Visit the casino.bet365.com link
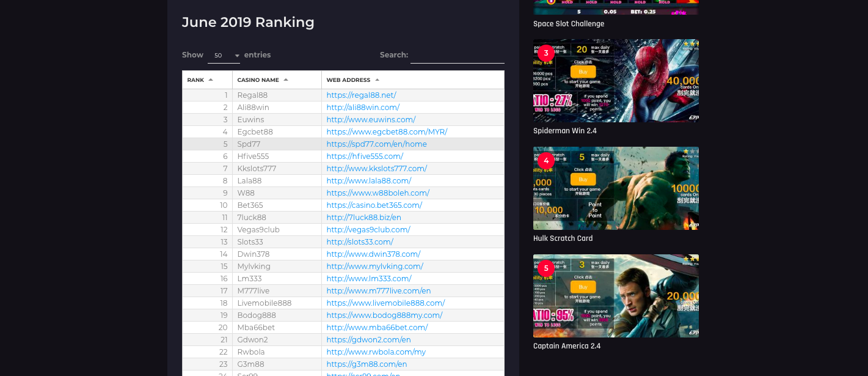The width and height of the screenshot is (868, 376). click(374, 205)
